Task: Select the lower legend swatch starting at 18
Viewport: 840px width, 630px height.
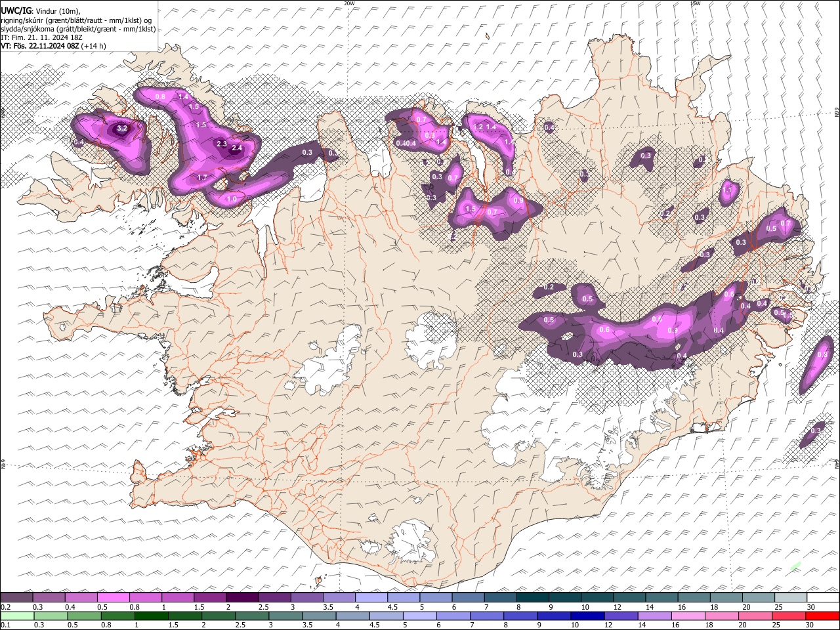Action: [x=723, y=616]
